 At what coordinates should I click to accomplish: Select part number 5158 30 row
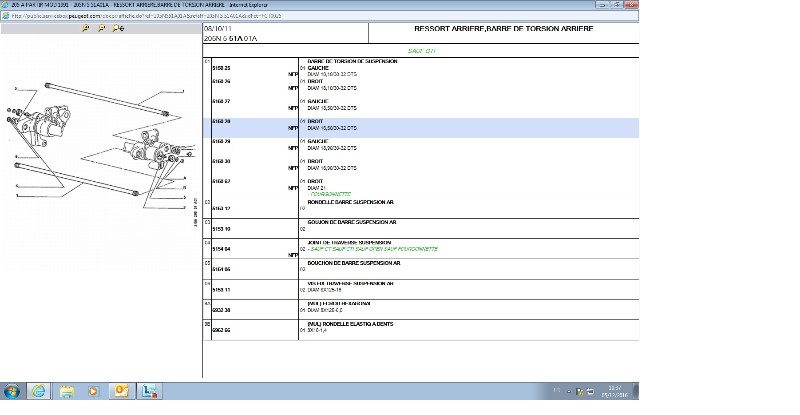pyautogui.click(x=221, y=161)
